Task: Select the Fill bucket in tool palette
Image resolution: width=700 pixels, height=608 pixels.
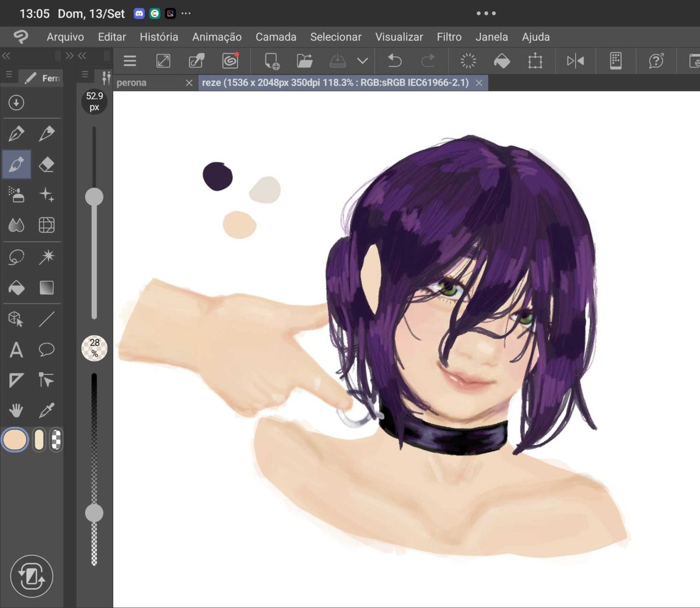Action: [16, 288]
